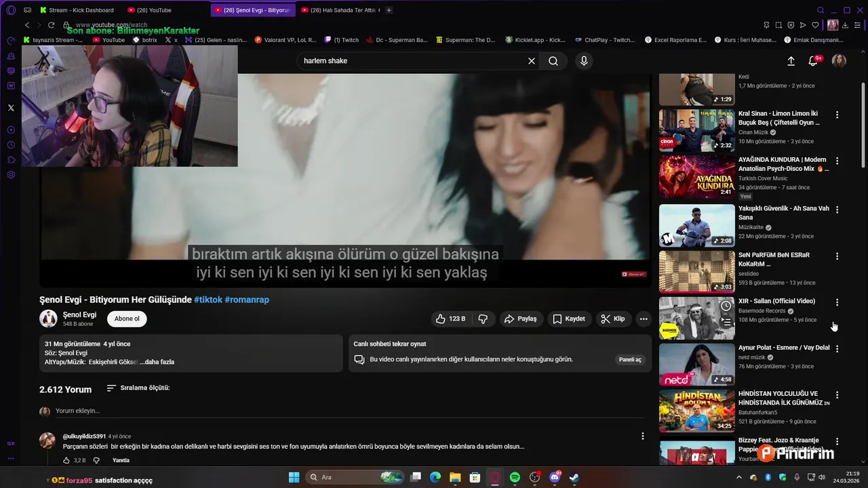Dislike the Şenol Evgi video
Screen dimensions: 868x488
click(x=483, y=319)
